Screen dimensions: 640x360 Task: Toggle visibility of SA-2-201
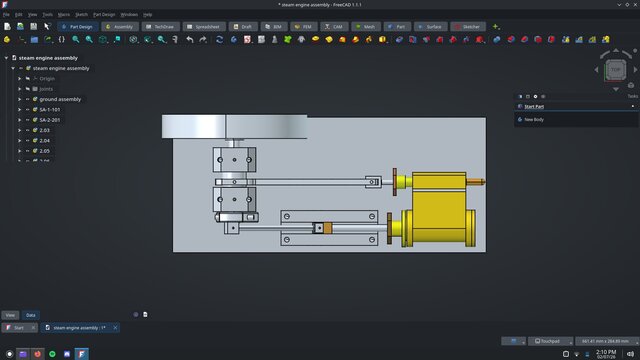[x=28, y=120]
